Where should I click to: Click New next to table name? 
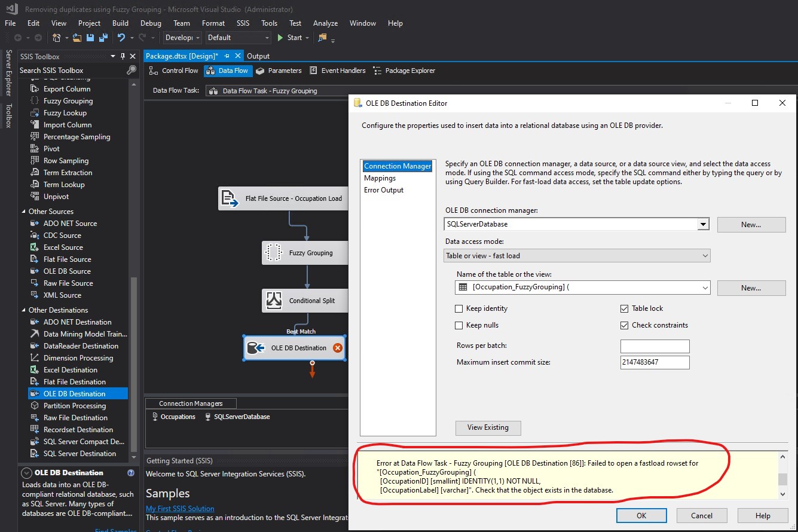tap(751, 288)
